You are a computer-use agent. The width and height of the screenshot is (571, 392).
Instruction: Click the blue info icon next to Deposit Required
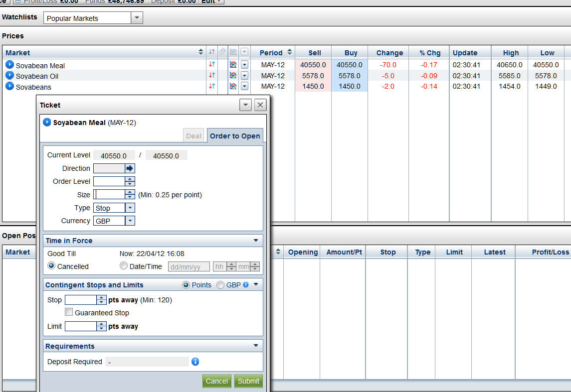195,362
